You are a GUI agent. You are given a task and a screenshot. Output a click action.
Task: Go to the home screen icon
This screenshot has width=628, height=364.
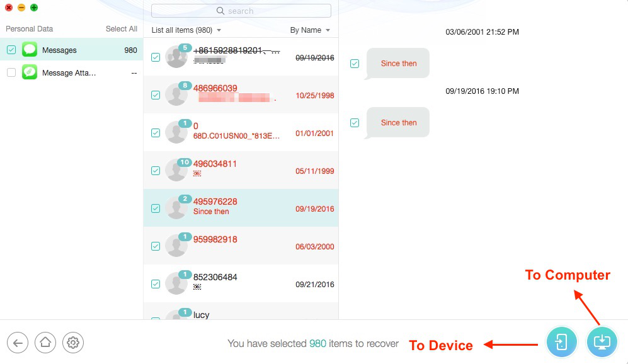(x=45, y=343)
